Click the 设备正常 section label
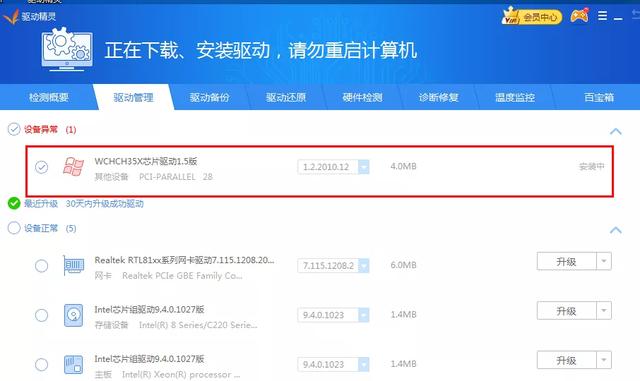 click(41, 228)
